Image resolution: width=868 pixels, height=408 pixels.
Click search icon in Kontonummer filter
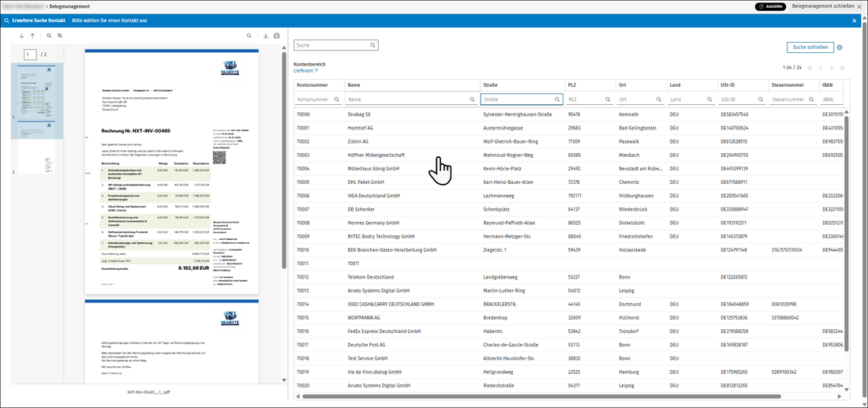pos(337,99)
